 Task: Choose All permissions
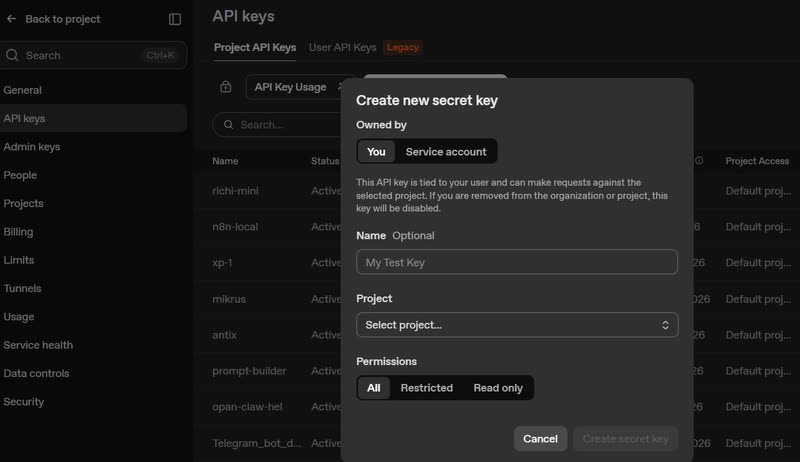(x=373, y=388)
